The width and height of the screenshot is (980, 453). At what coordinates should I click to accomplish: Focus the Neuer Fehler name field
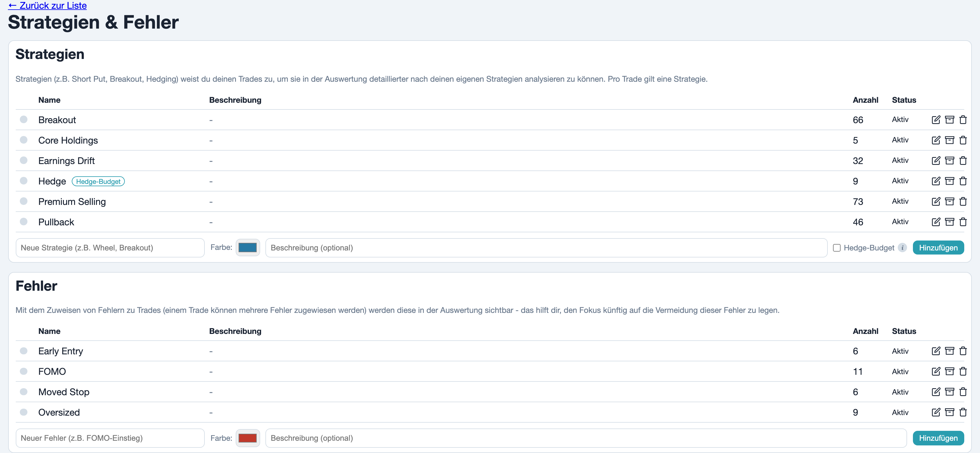tap(110, 438)
